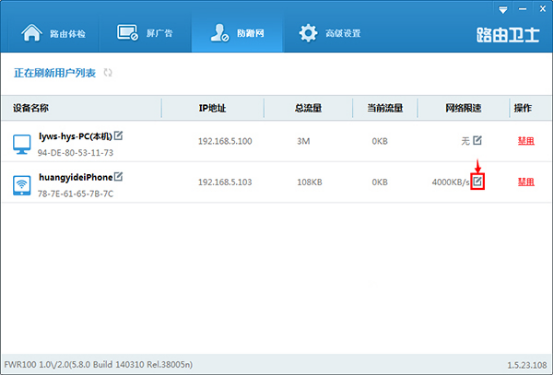Click the IP地址 column header
Screen dimensions: 554x376
pos(212,108)
